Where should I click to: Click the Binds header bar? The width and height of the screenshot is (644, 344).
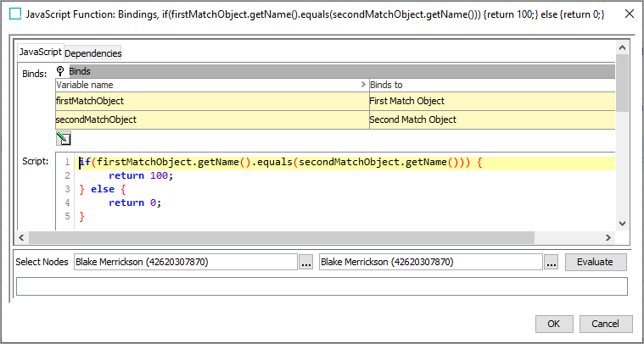point(342,71)
